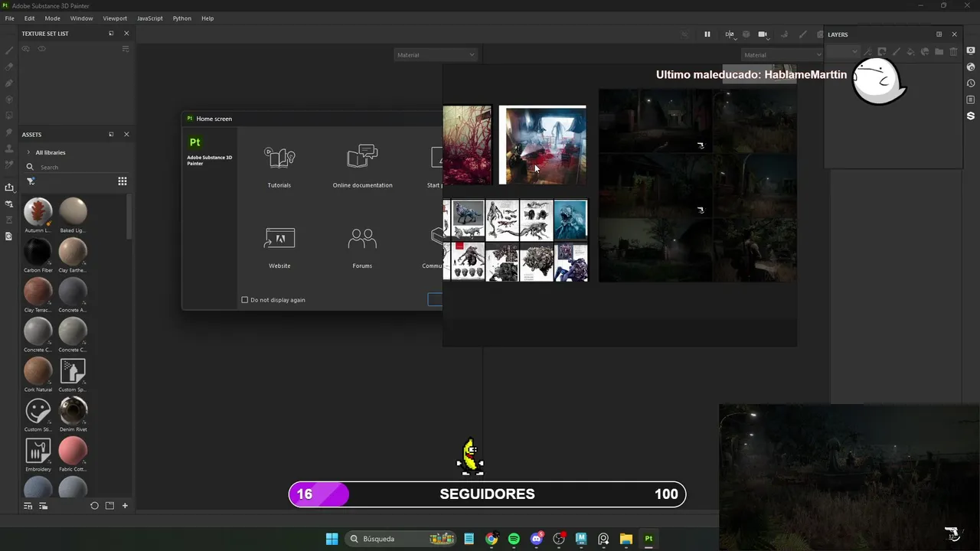Select the Autumn Leaf material thumbnail
The width and height of the screenshot is (980, 551).
click(38, 211)
